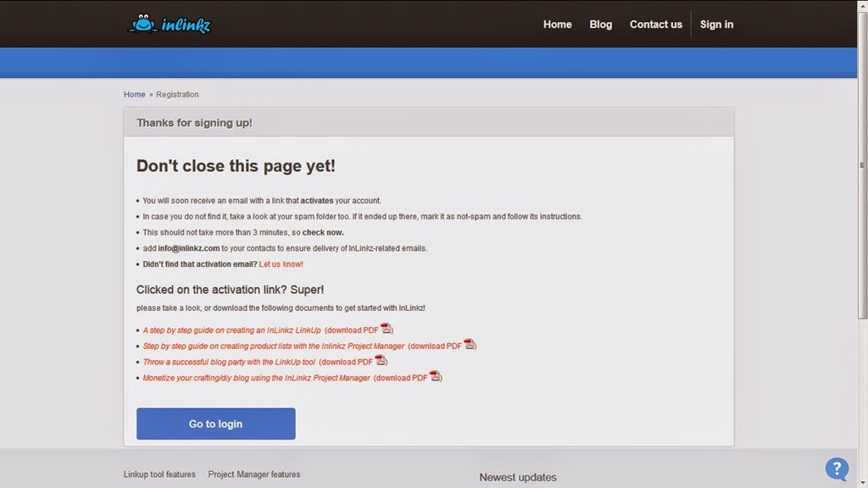
Task: Click Sign in in the header
Action: coord(716,25)
